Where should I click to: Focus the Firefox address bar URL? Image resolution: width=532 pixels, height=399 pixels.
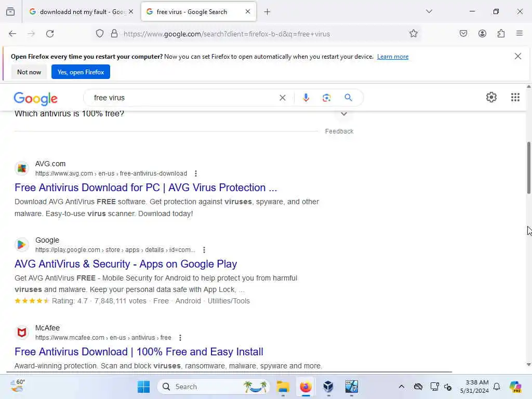(227, 34)
